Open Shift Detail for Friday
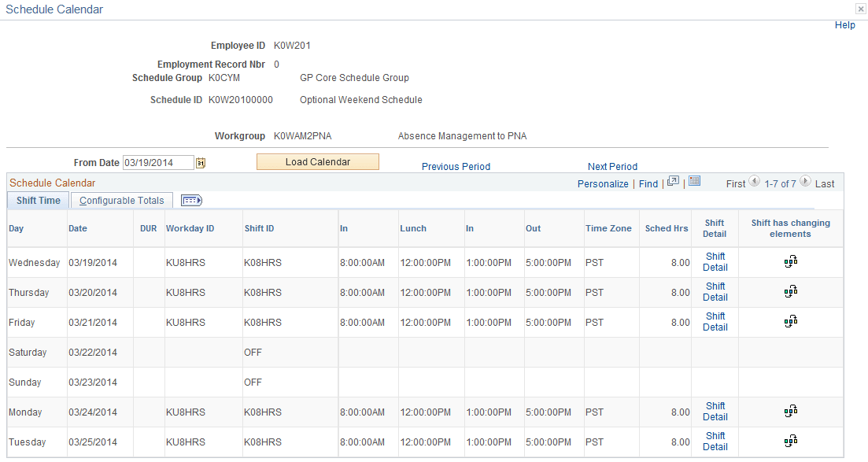 point(715,322)
